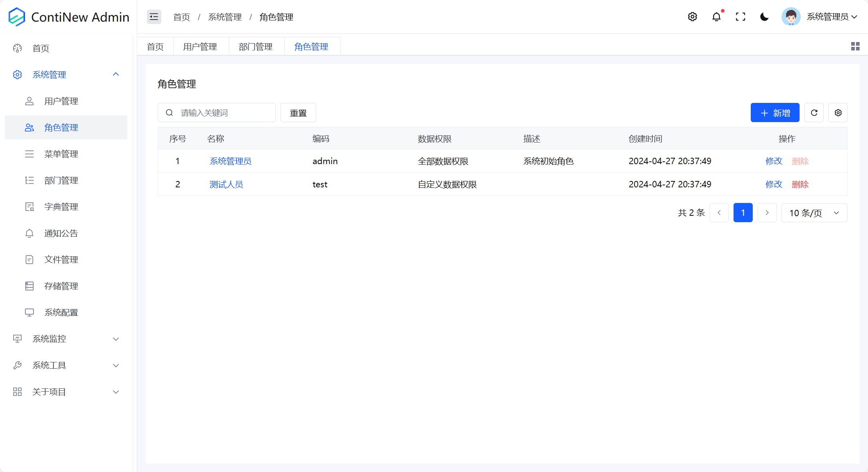Open tab grid view icon near tab bar

click(x=855, y=46)
